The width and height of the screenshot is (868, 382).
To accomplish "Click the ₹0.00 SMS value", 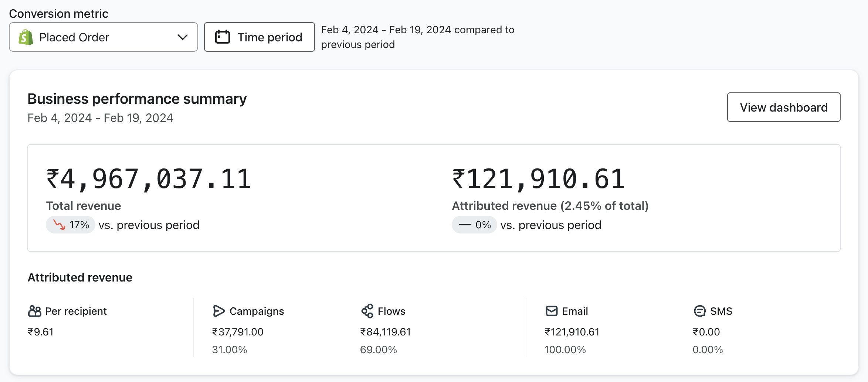I will click(x=706, y=332).
